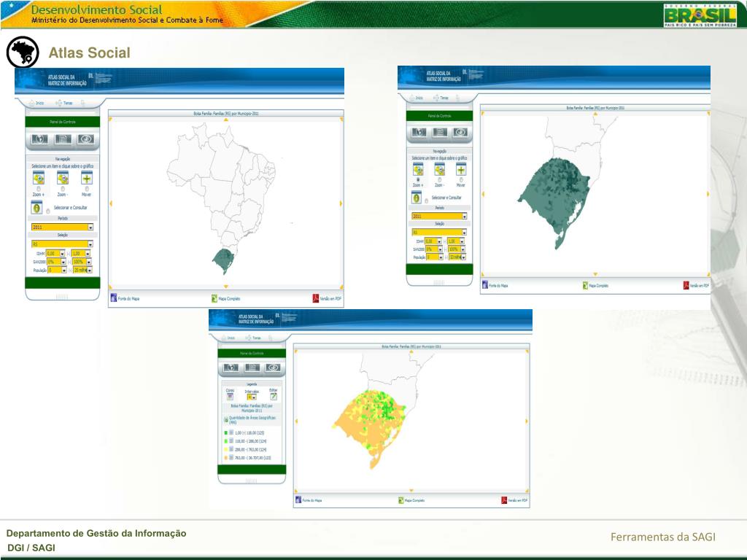Image resolution: width=747 pixels, height=560 pixels.
Task: Select Mover radio button, left Brazil-map window
Action: tap(86, 189)
